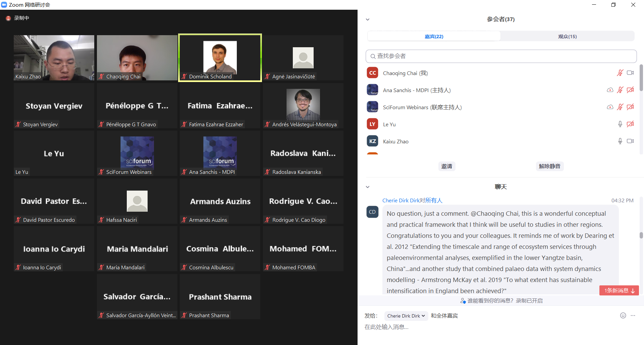The width and height of the screenshot is (644, 345).
Task: Click the 1条新消息 new message banner
Action: click(619, 290)
